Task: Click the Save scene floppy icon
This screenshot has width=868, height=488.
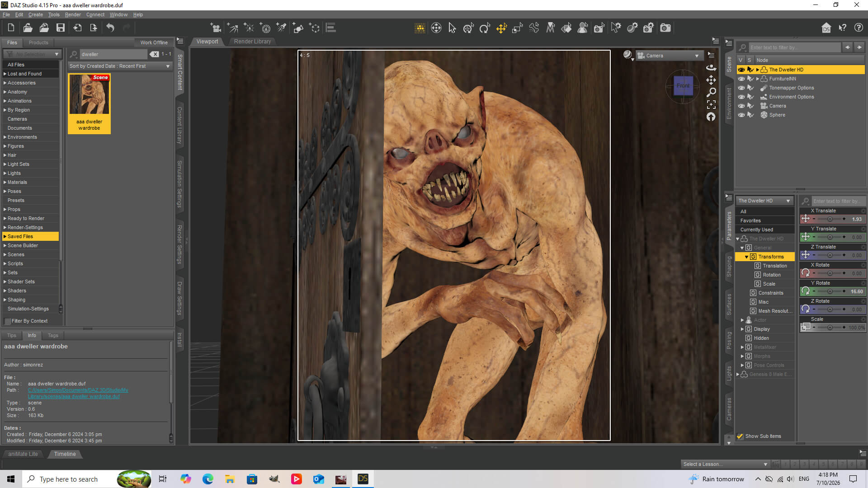Action: [x=60, y=28]
